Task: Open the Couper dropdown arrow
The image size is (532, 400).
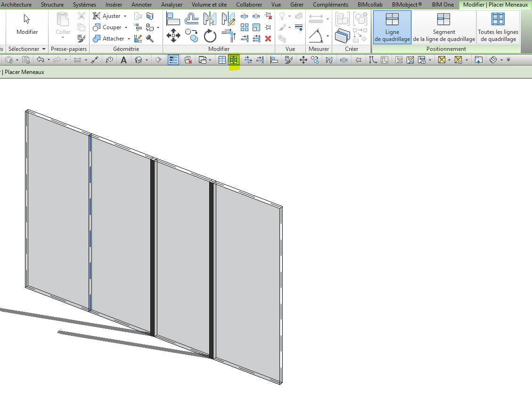Action: coord(126,27)
